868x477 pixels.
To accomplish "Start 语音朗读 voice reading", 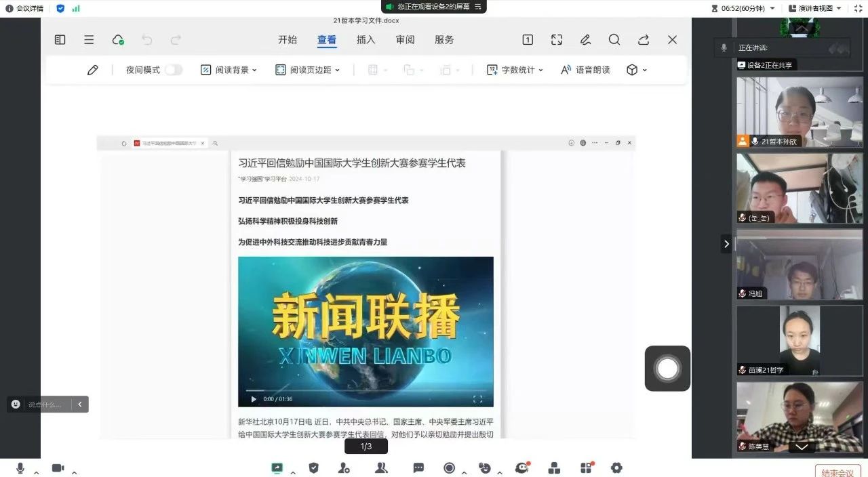I will [x=585, y=70].
